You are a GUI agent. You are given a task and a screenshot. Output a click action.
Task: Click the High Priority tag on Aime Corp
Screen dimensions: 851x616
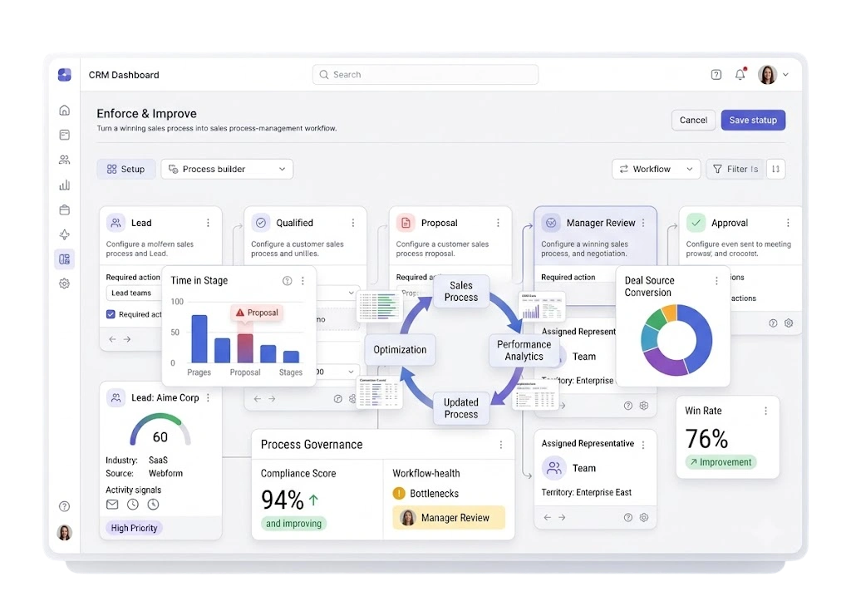point(134,528)
